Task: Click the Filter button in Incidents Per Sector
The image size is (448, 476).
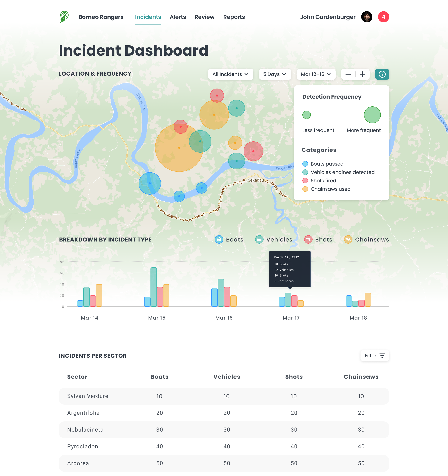Action: coord(375,356)
